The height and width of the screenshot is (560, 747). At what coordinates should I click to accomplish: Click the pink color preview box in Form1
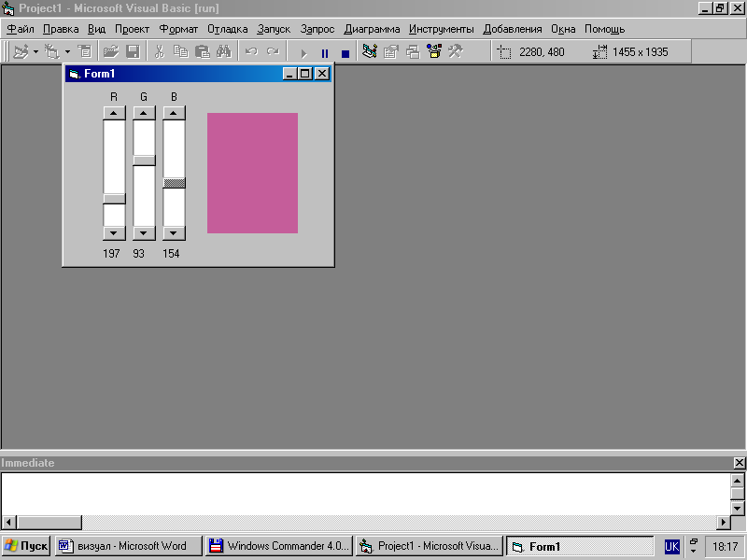(x=252, y=173)
